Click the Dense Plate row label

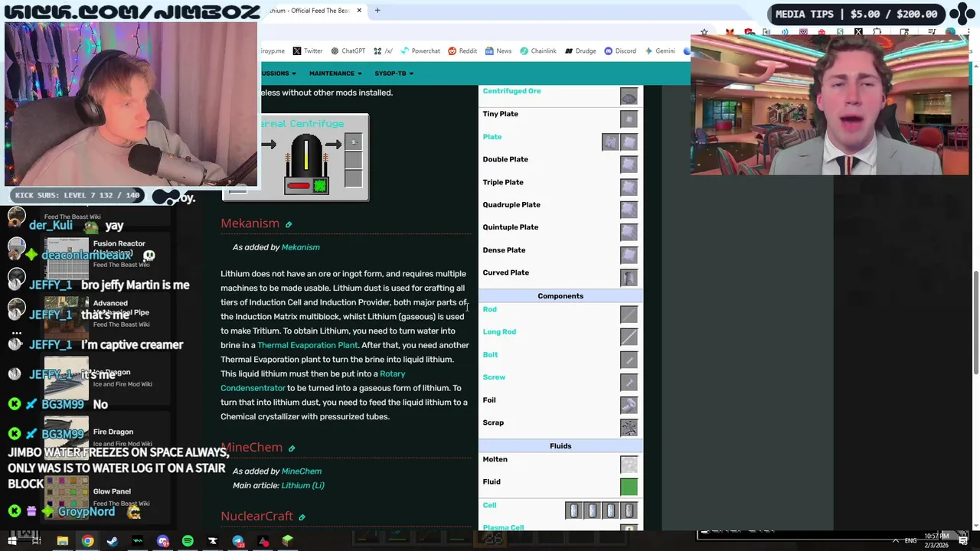coord(504,250)
